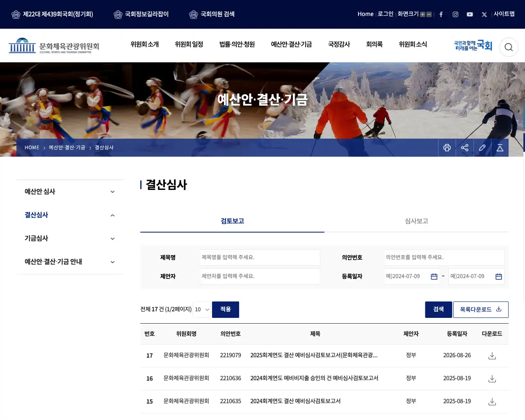The width and height of the screenshot is (525, 420).
Task: Click HOME in the breadcrumb
Action: coord(32,148)
